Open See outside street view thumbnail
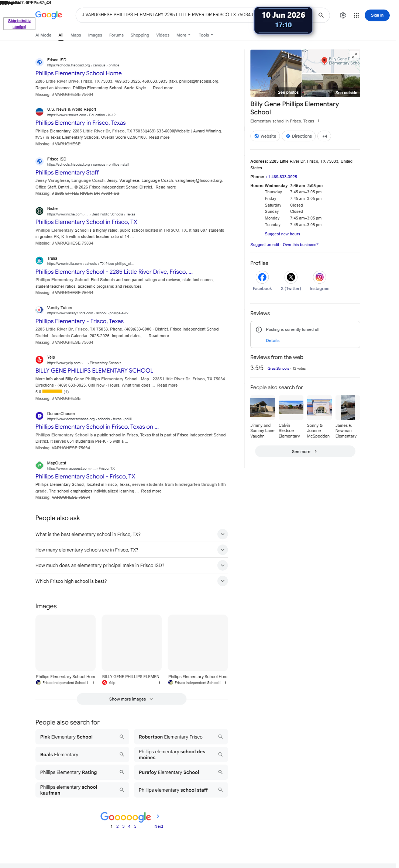The width and height of the screenshot is (399, 868). (x=331, y=86)
